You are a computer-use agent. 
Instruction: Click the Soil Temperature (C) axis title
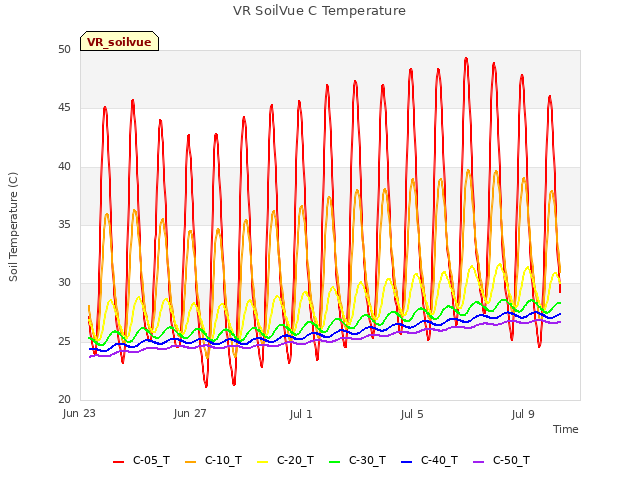[13, 227]
